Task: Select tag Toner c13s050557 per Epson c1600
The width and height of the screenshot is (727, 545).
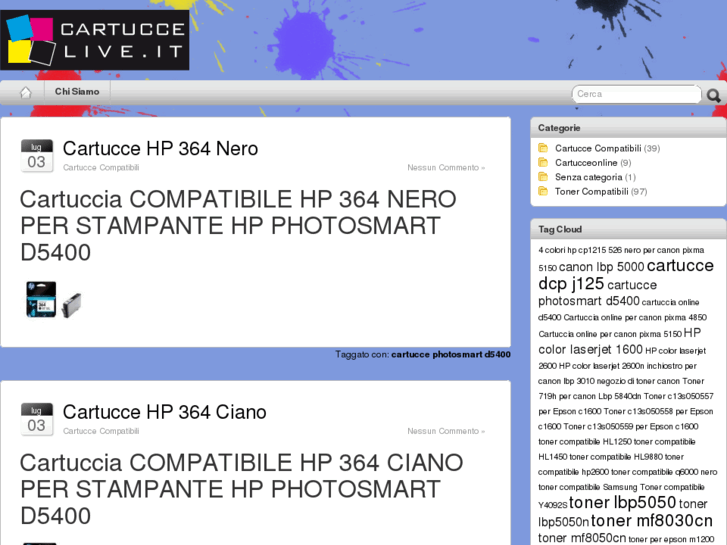Action: tap(626, 404)
